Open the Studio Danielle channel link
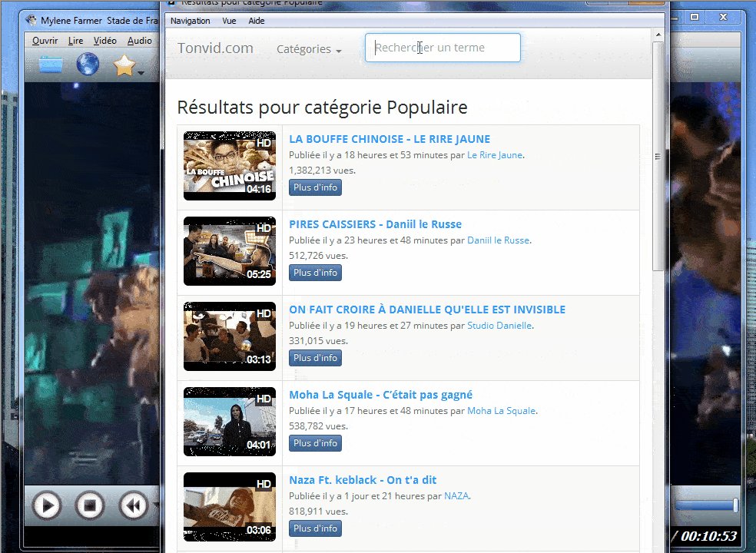The height and width of the screenshot is (553, 756). point(499,326)
